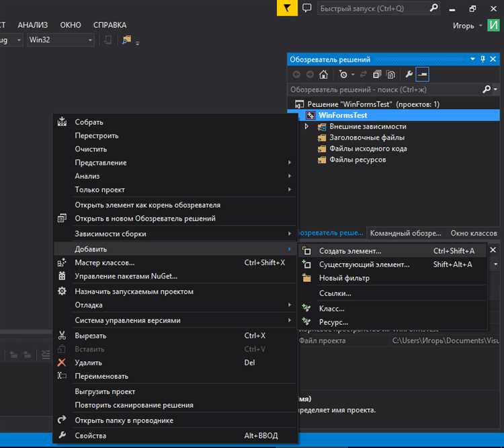Select the Файлы ресурсов folder
Screen dimensions: 504x448
point(358,159)
